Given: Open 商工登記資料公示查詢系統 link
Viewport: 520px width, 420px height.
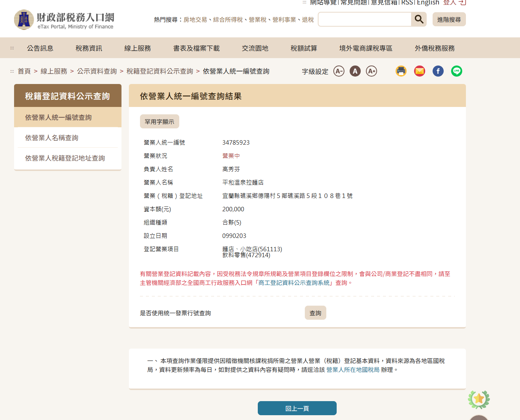Looking at the screenshot, I should [294, 283].
